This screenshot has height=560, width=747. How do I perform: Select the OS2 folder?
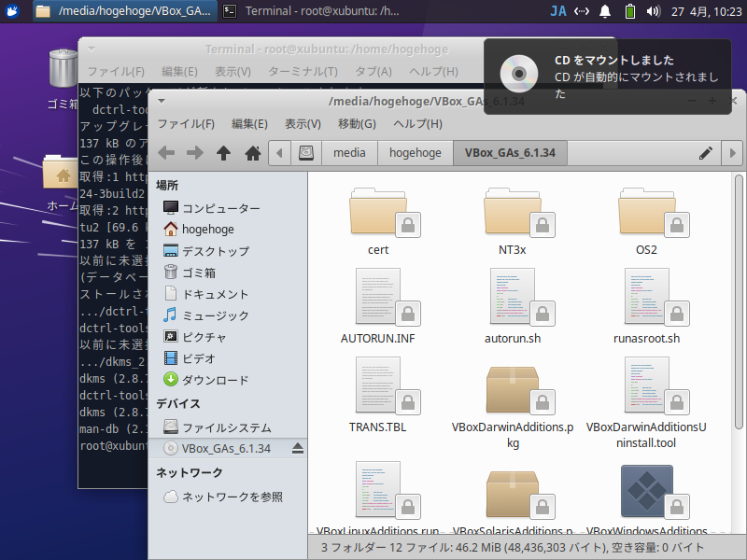tap(646, 221)
